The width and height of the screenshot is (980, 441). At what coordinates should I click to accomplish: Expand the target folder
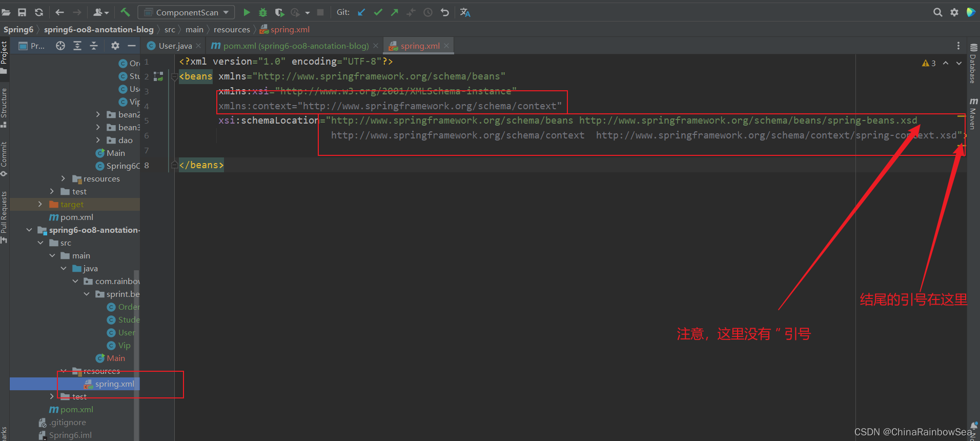pyautogui.click(x=40, y=204)
